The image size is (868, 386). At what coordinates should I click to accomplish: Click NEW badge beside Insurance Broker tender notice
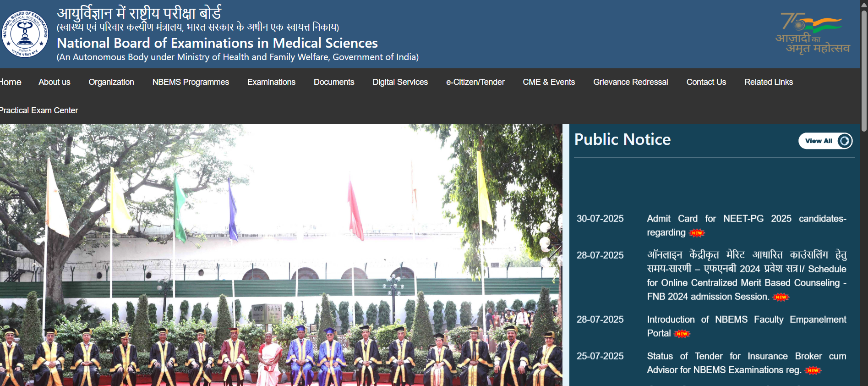[x=813, y=370]
